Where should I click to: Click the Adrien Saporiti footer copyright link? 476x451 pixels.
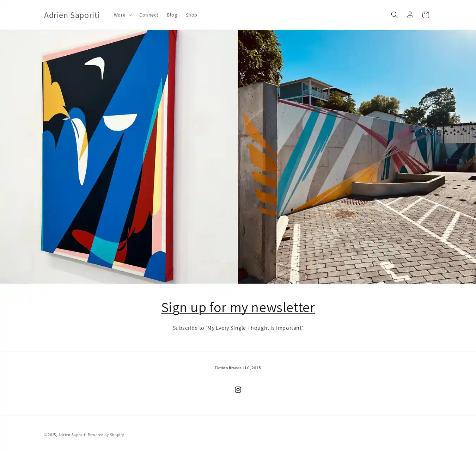coord(72,435)
